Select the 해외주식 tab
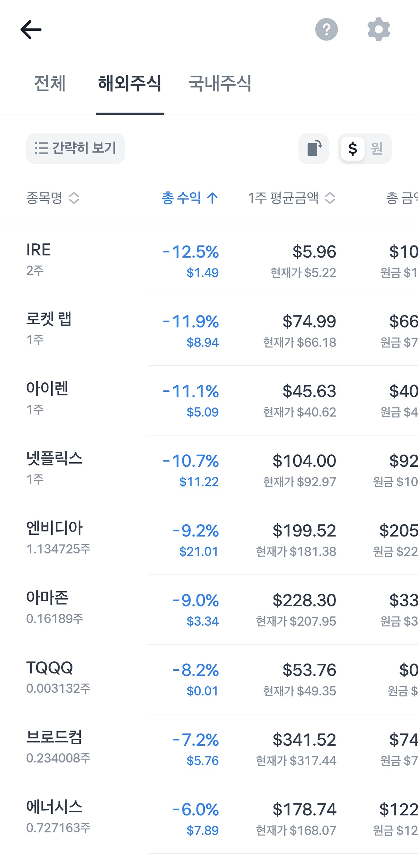 [x=130, y=84]
